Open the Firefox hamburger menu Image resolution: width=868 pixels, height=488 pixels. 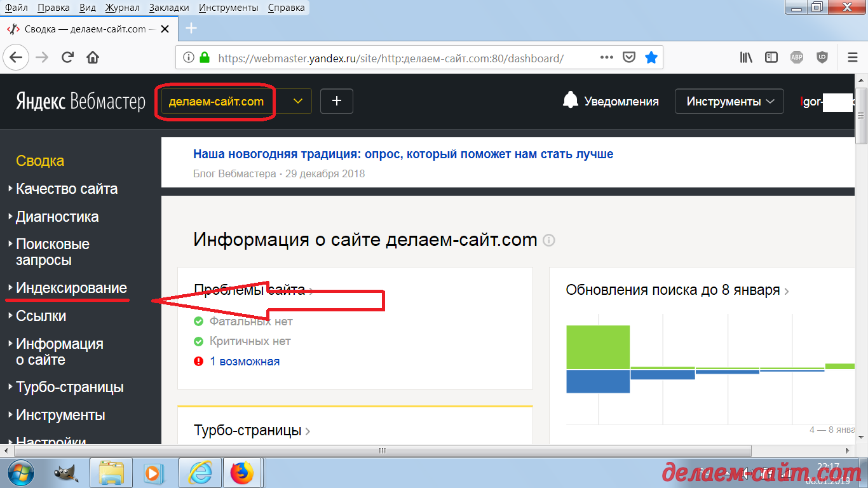(x=853, y=58)
